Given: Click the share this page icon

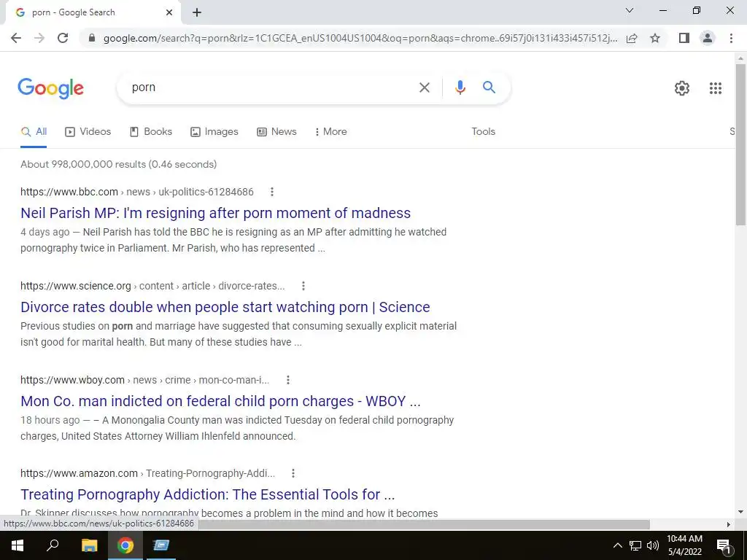Looking at the screenshot, I should pyautogui.click(x=632, y=38).
